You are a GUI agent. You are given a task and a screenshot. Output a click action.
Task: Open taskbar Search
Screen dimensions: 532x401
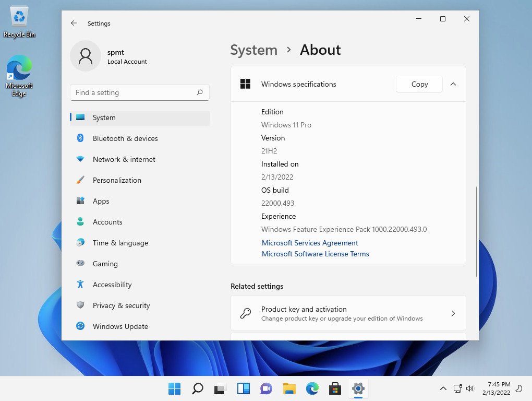[x=198, y=388]
